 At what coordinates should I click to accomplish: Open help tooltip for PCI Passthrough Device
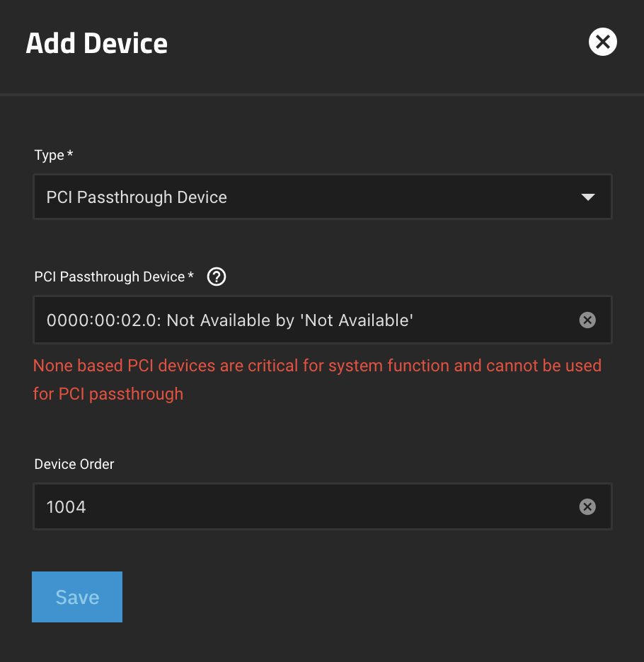click(x=217, y=277)
